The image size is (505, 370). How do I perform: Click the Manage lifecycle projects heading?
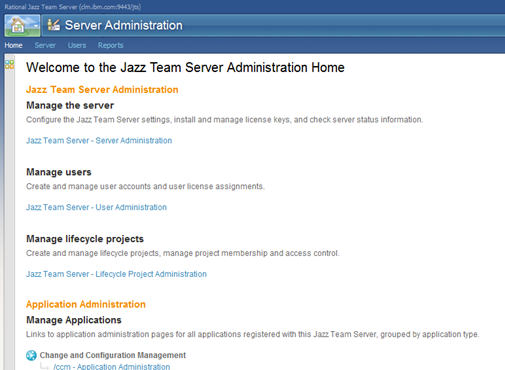85,239
